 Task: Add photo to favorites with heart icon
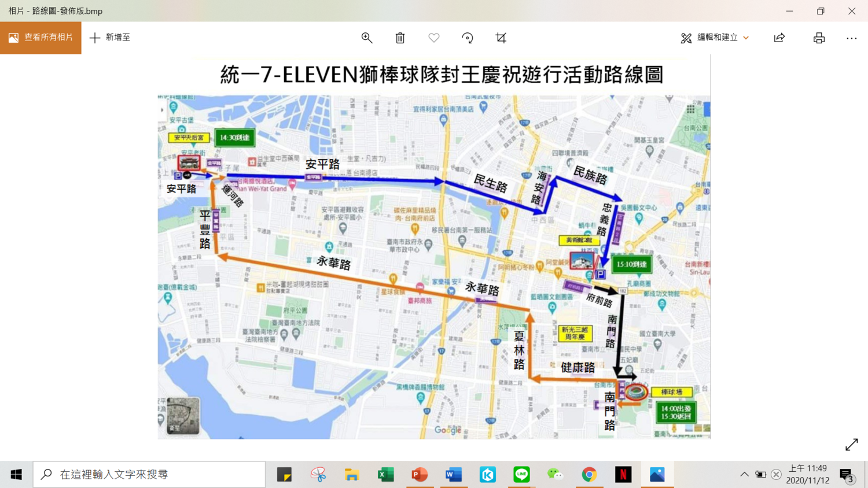(x=434, y=38)
